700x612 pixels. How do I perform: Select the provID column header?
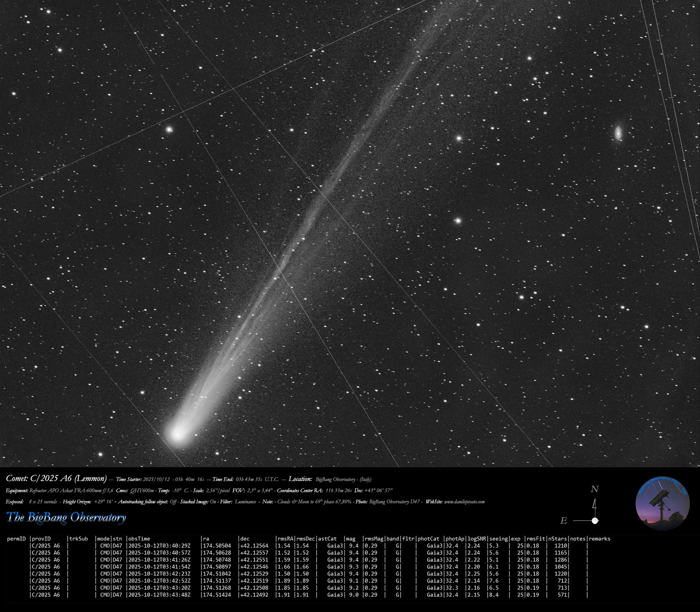(x=41, y=539)
